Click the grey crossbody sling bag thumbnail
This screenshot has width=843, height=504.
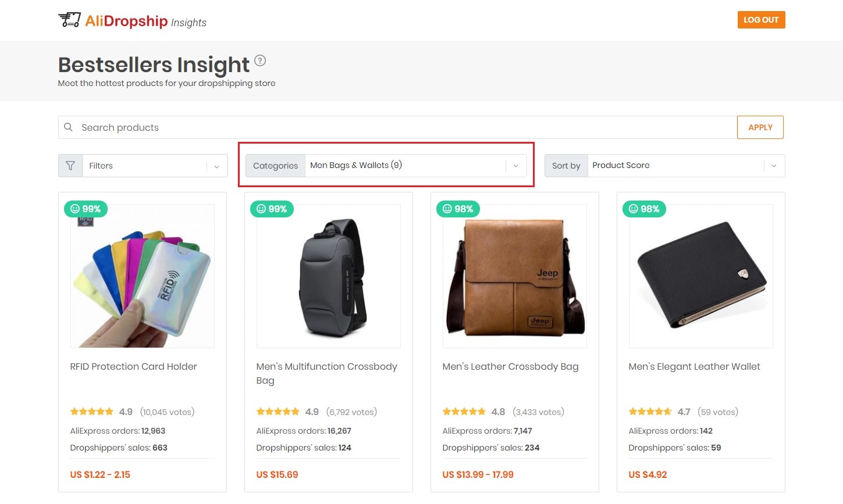[329, 276]
